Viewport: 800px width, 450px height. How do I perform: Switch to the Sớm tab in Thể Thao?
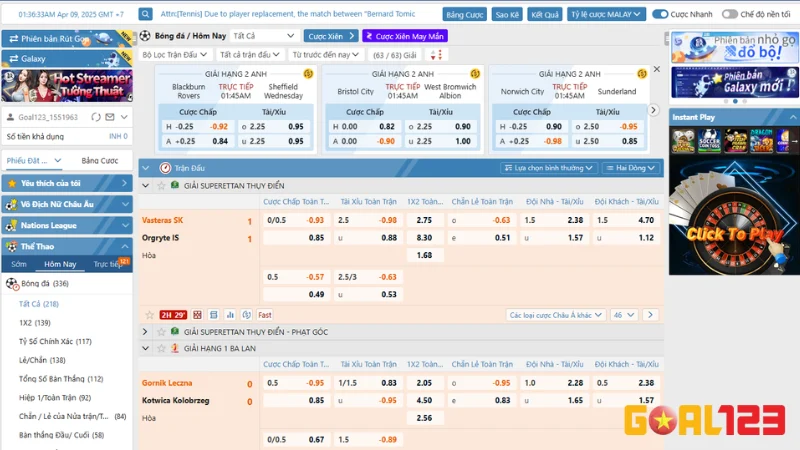click(x=19, y=264)
